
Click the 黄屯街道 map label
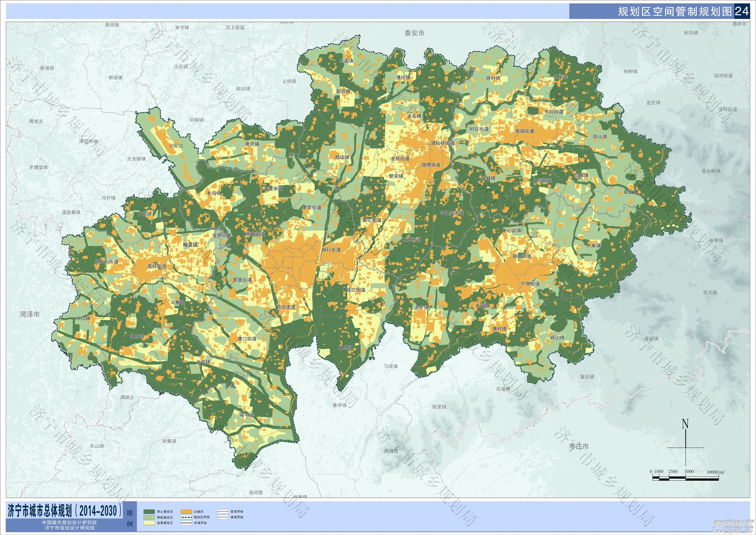372,220
